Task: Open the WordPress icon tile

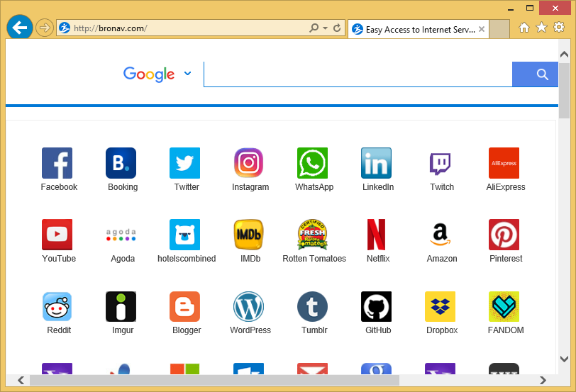Action: [x=248, y=306]
